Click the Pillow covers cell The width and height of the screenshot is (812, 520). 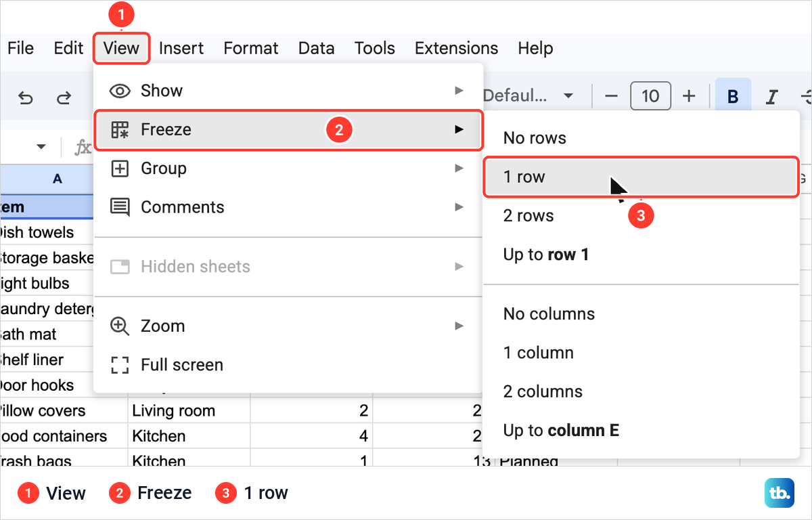(64, 411)
